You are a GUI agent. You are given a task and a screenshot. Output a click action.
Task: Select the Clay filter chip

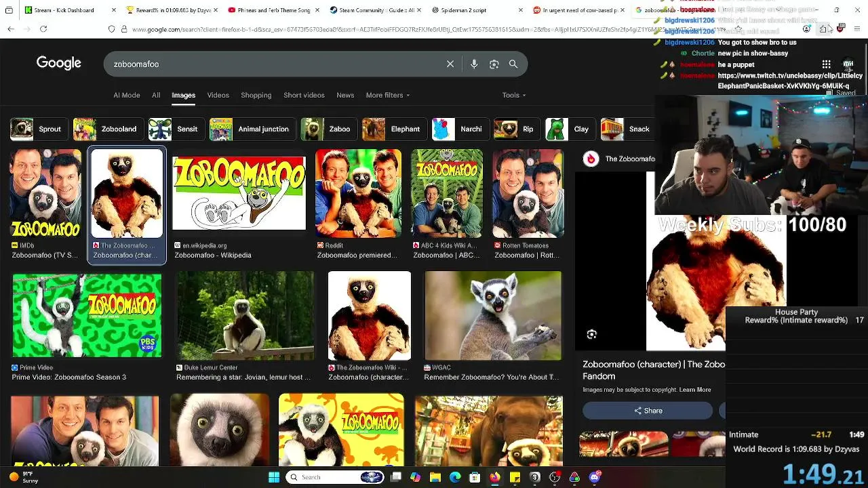click(570, 129)
